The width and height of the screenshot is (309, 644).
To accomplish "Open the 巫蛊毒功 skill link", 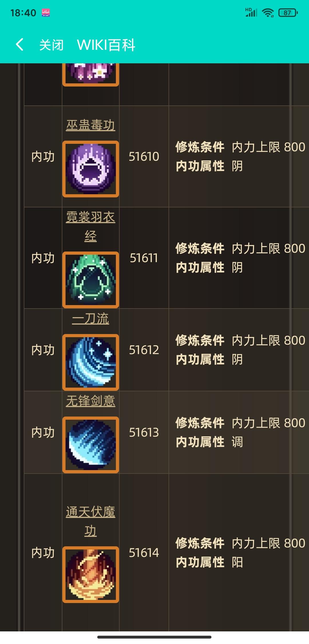I will coord(91,125).
